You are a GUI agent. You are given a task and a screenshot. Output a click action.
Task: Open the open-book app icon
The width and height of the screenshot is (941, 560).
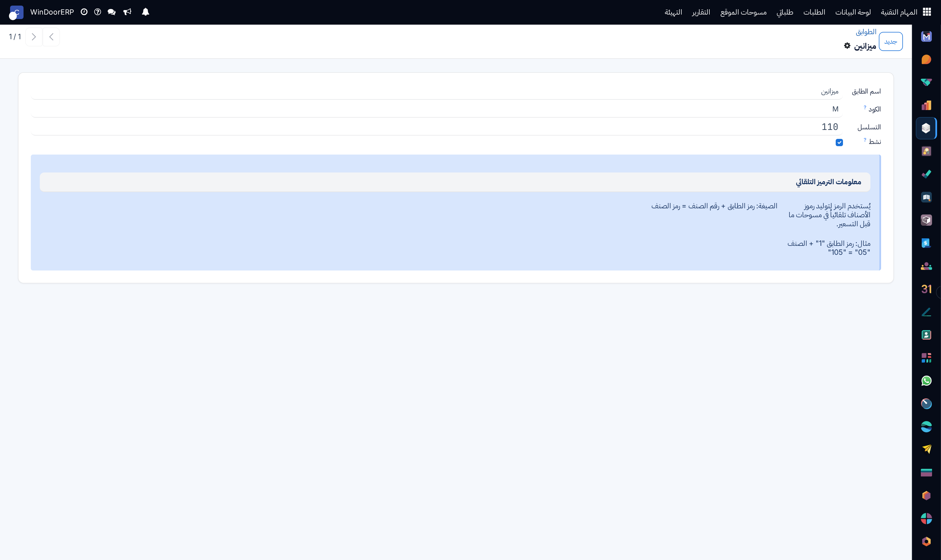click(926, 197)
